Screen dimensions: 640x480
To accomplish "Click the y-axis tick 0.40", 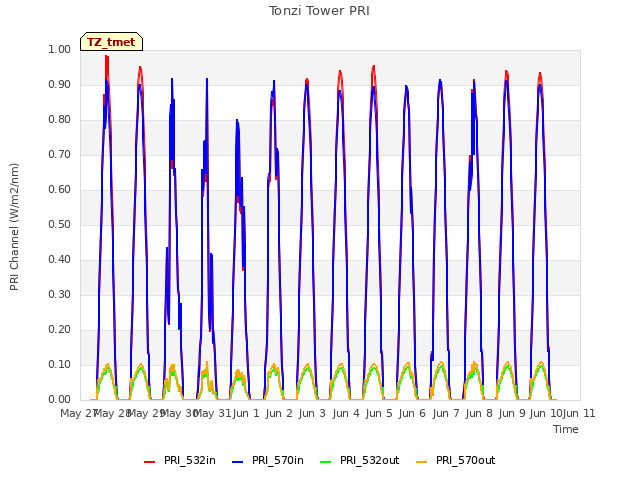I will pyautogui.click(x=60, y=260).
